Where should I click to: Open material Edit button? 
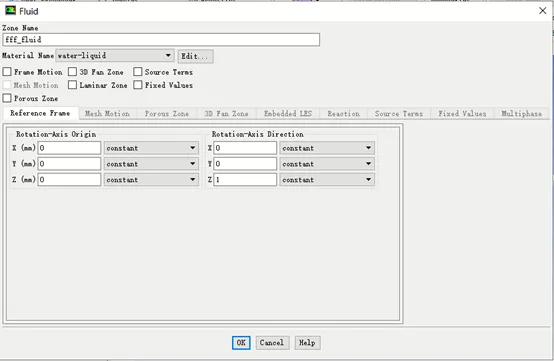(x=195, y=56)
